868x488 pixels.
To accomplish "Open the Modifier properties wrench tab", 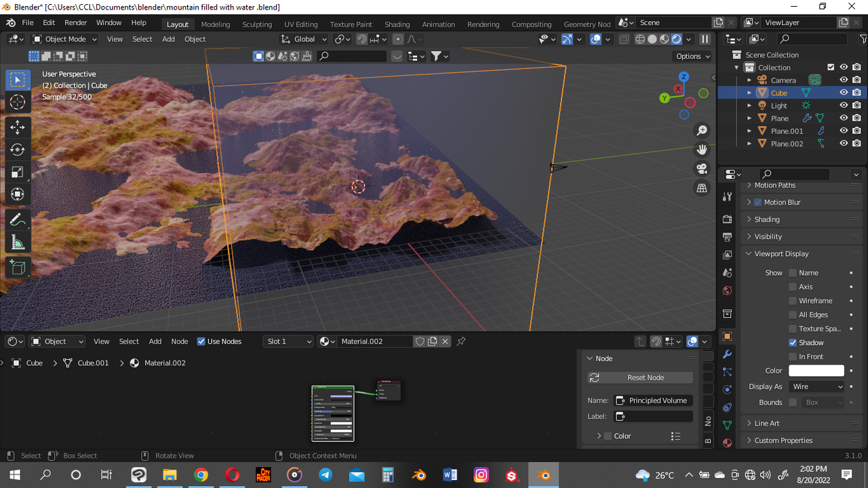I will 727,354.
